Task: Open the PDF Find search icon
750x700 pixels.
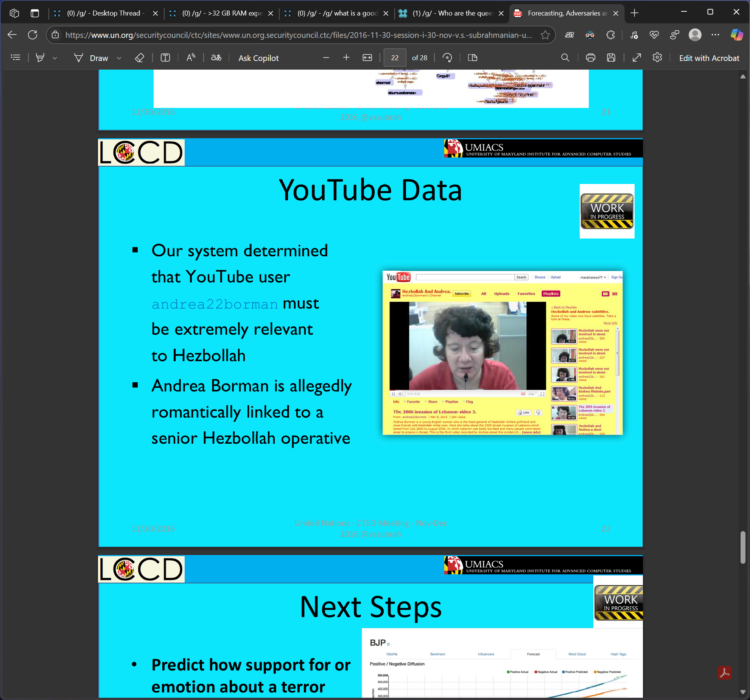Action: [x=565, y=58]
